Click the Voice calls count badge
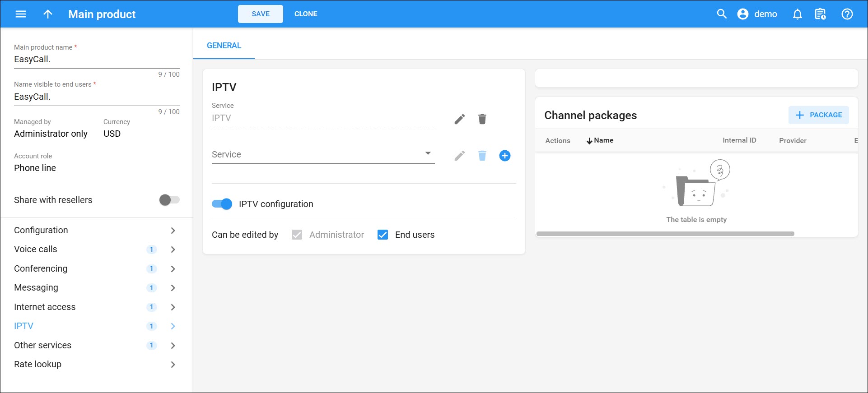Image resolution: width=868 pixels, height=393 pixels. 151,250
